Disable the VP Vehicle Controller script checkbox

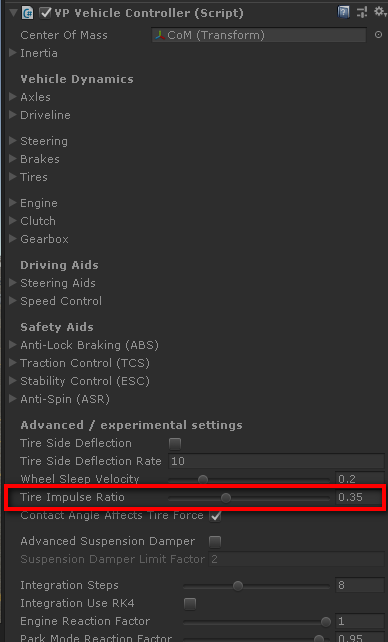(45, 13)
